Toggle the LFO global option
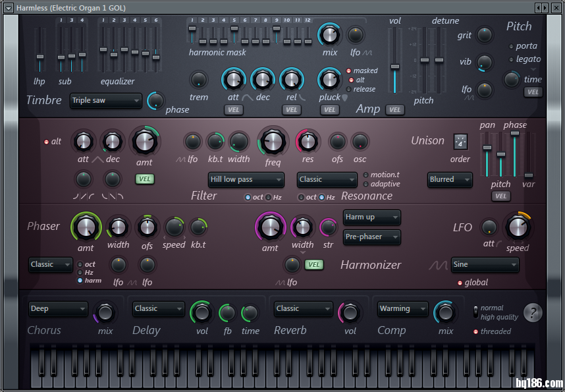 click(x=460, y=283)
